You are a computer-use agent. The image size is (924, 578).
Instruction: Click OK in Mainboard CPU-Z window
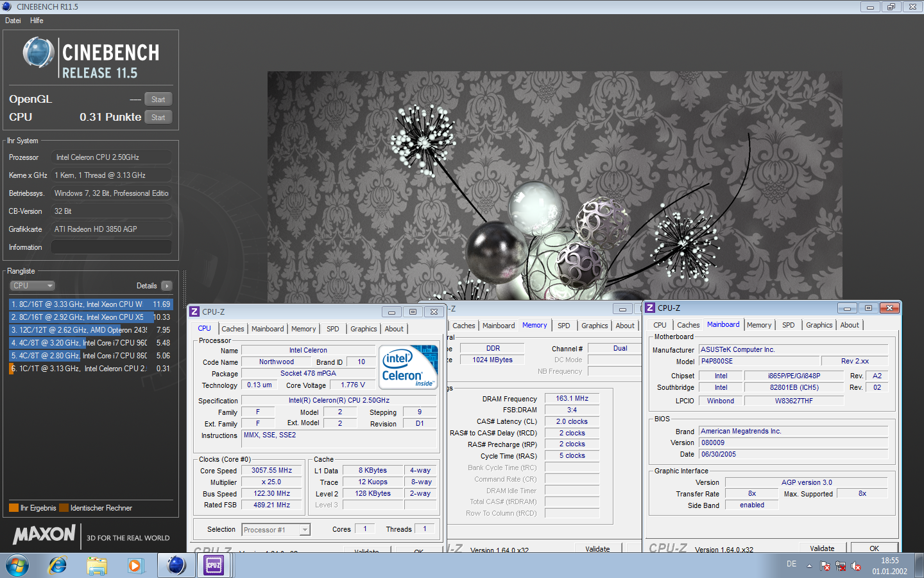pyautogui.click(x=874, y=548)
